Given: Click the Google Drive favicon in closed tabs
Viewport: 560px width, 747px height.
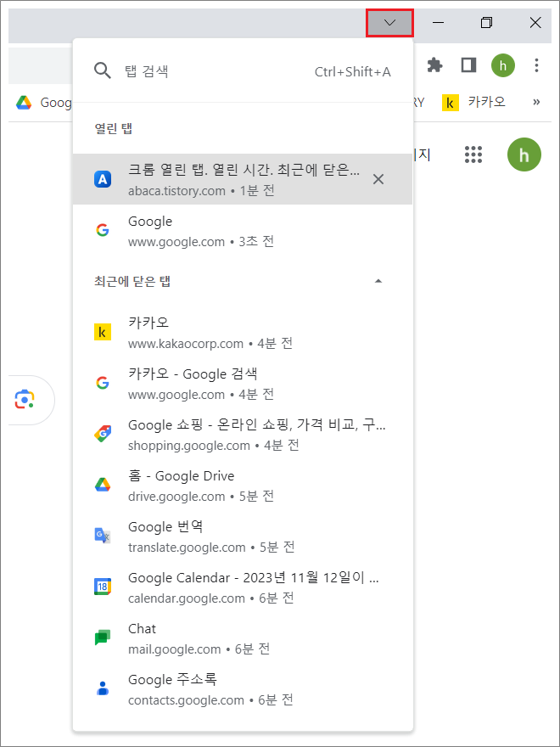Looking at the screenshot, I should pos(103,486).
